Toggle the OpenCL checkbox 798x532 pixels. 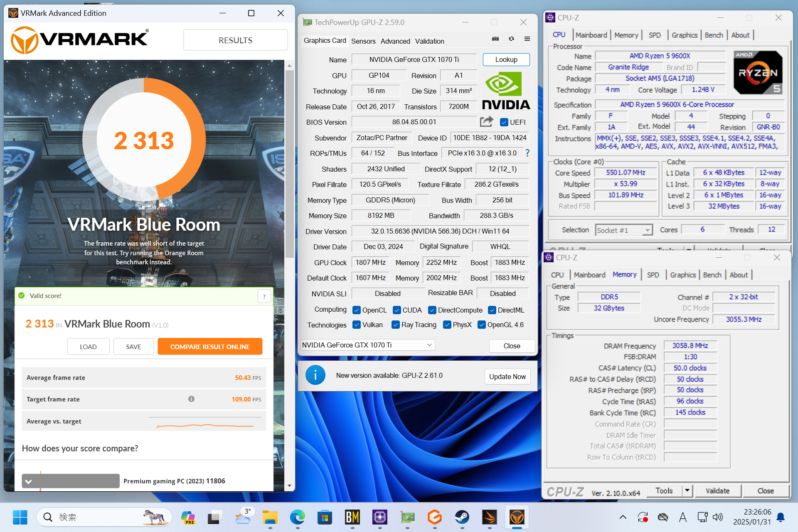pyautogui.click(x=356, y=310)
